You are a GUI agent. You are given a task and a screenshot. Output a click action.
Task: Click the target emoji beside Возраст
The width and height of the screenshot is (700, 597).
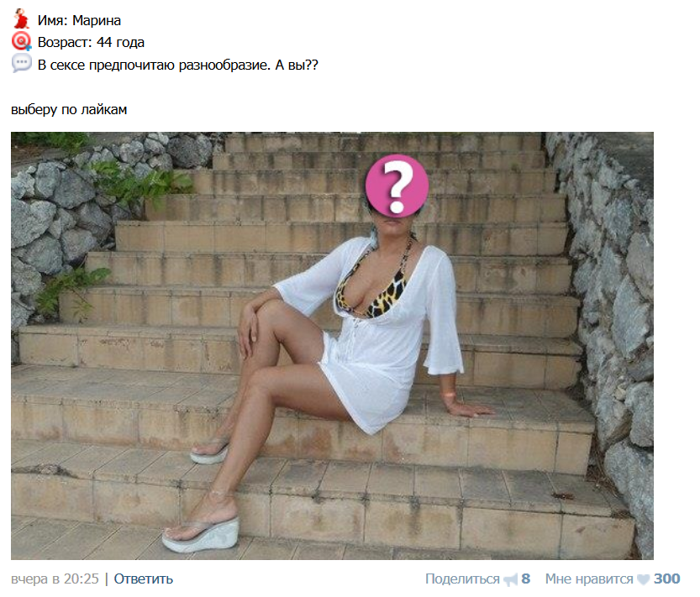click(x=21, y=41)
